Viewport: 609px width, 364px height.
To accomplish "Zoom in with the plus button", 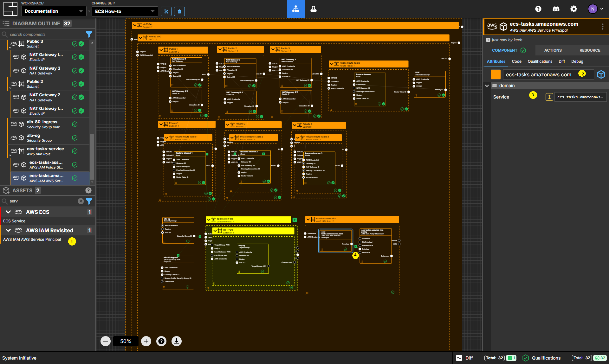I will (x=146, y=341).
